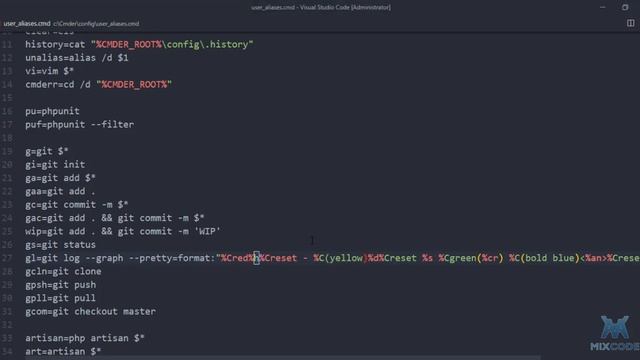Click the line 'gc=git commit -m $*'
This screenshot has height=360, width=640.
pos(77,205)
